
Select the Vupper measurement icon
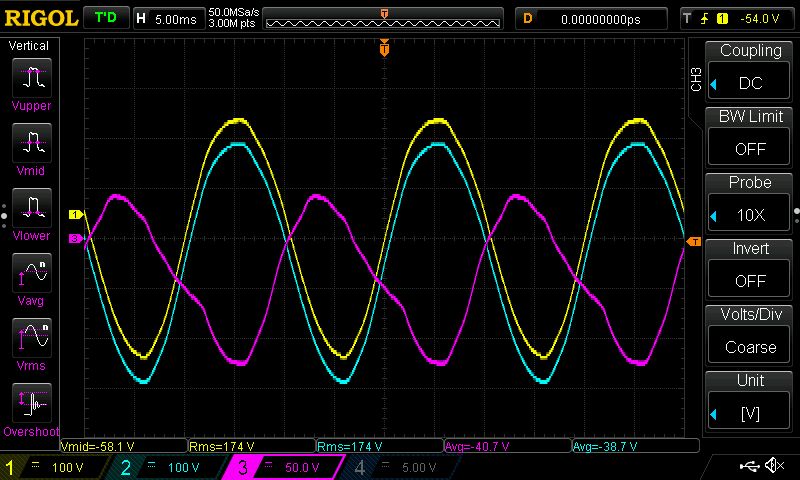pyautogui.click(x=32, y=78)
